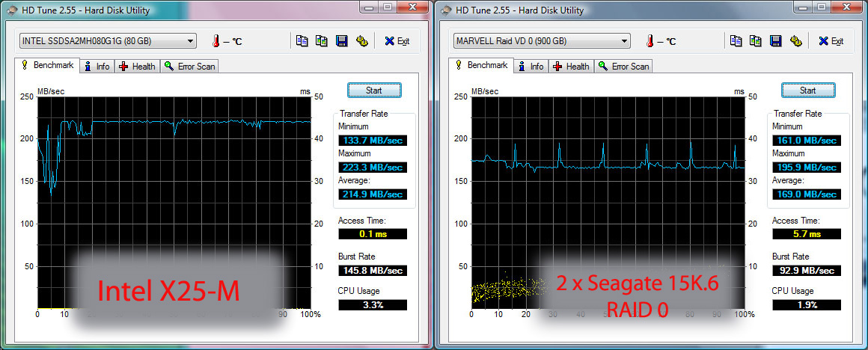This screenshot has height=350, width=868.
Task: Open Health tab in MARVELL Raid window
Action: click(x=571, y=67)
